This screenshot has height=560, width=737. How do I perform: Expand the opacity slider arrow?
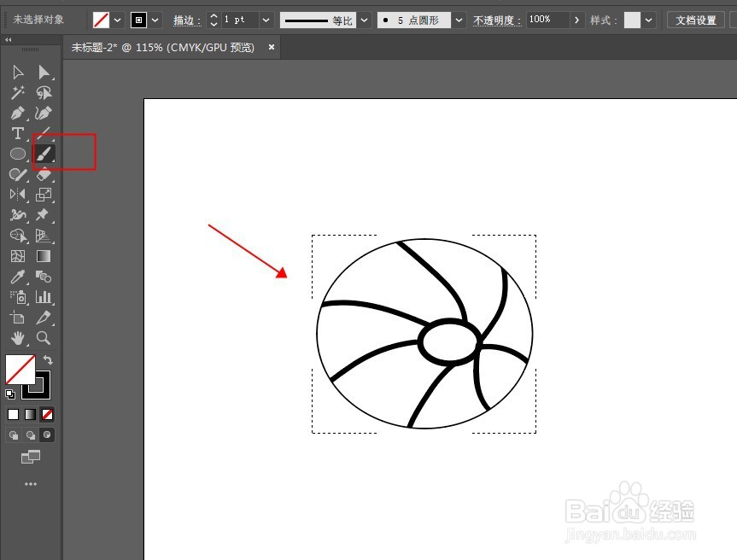(576, 20)
